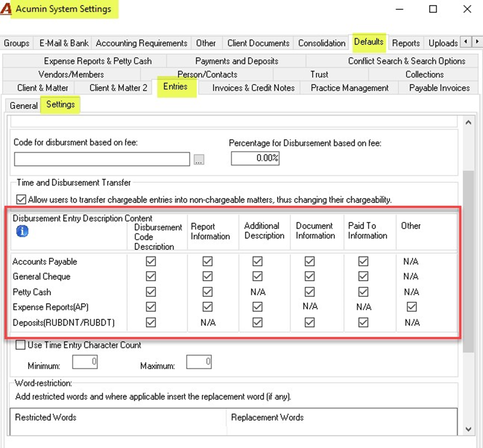Viewport: 483px width, 448px height.
Task: Click the vertical scrollbar thumb
Action: pos(469,261)
